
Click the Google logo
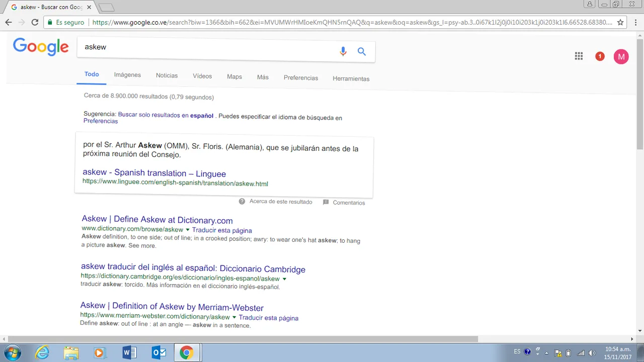(x=41, y=47)
